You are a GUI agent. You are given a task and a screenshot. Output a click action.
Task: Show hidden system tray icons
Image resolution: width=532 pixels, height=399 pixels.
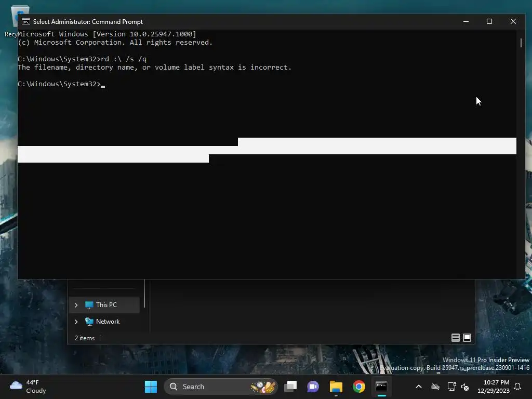(x=419, y=387)
